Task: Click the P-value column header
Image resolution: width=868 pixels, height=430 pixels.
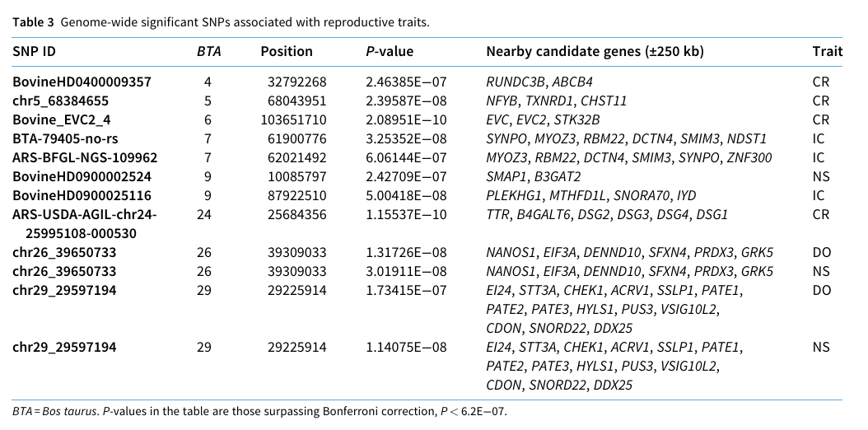Action: 390,51
